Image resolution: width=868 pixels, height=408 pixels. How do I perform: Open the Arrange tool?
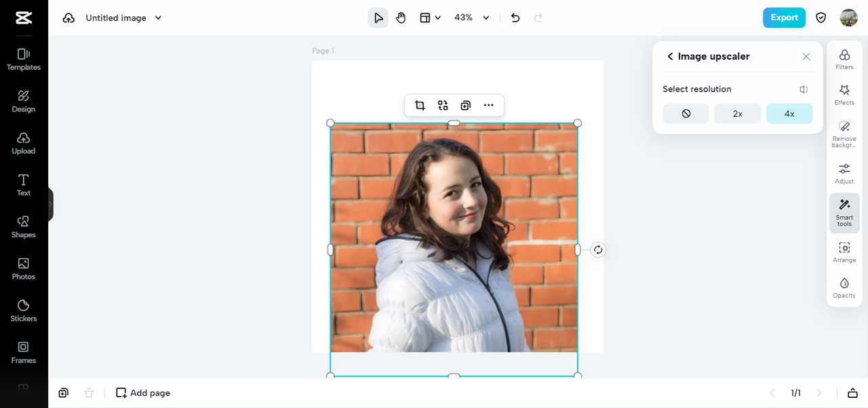pyautogui.click(x=844, y=252)
